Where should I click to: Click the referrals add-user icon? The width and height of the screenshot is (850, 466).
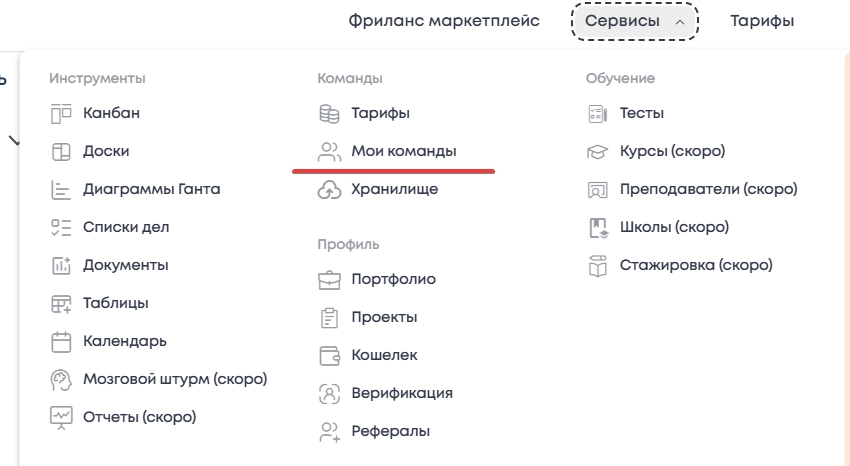click(330, 431)
